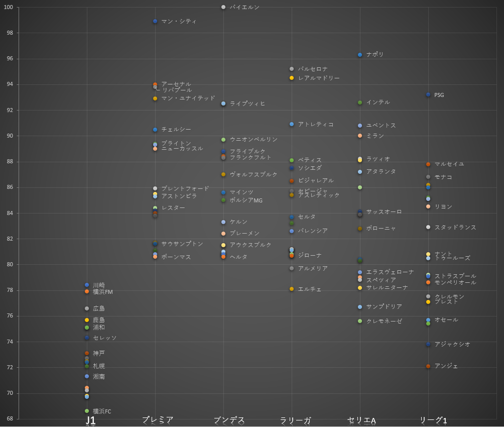The image size is (504, 427).
Task: Click the アトレティコ label
Action: pyautogui.click(x=316, y=124)
